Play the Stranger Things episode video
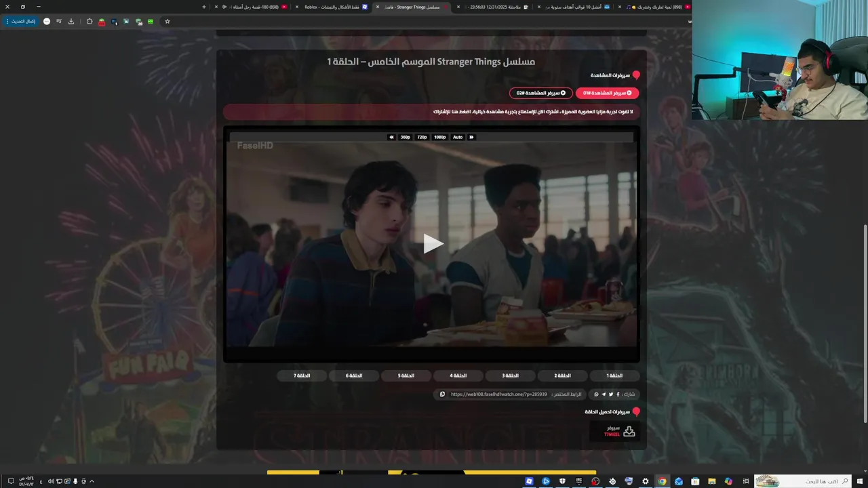 click(432, 244)
